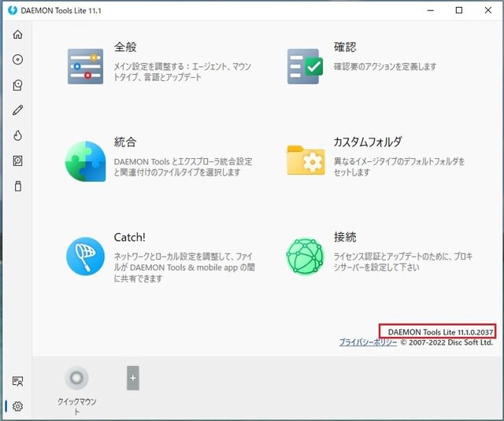Open 確認 checklist icon
This screenshot has height=421, width=504.
pos(305,66)
